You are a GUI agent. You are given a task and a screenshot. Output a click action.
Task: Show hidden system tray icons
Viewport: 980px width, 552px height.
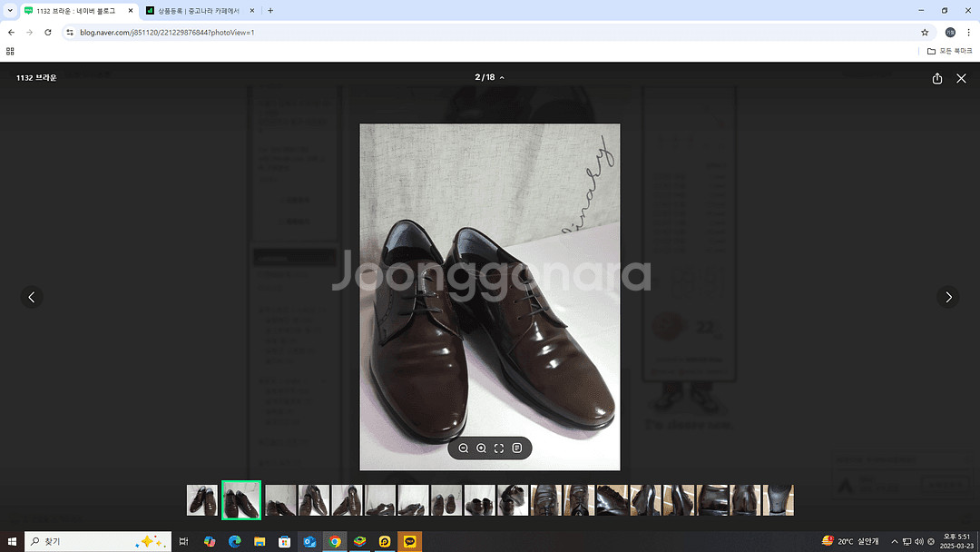pos(895,542)
